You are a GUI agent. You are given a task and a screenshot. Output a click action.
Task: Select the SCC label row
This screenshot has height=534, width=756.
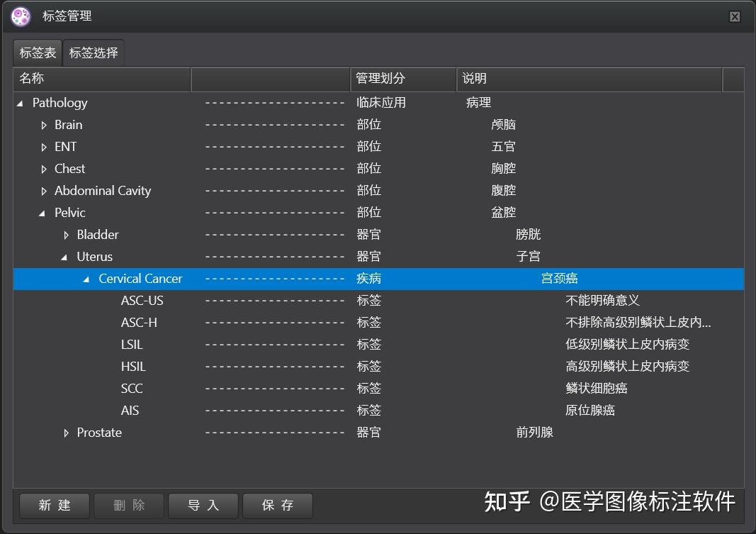coord(132,389)
